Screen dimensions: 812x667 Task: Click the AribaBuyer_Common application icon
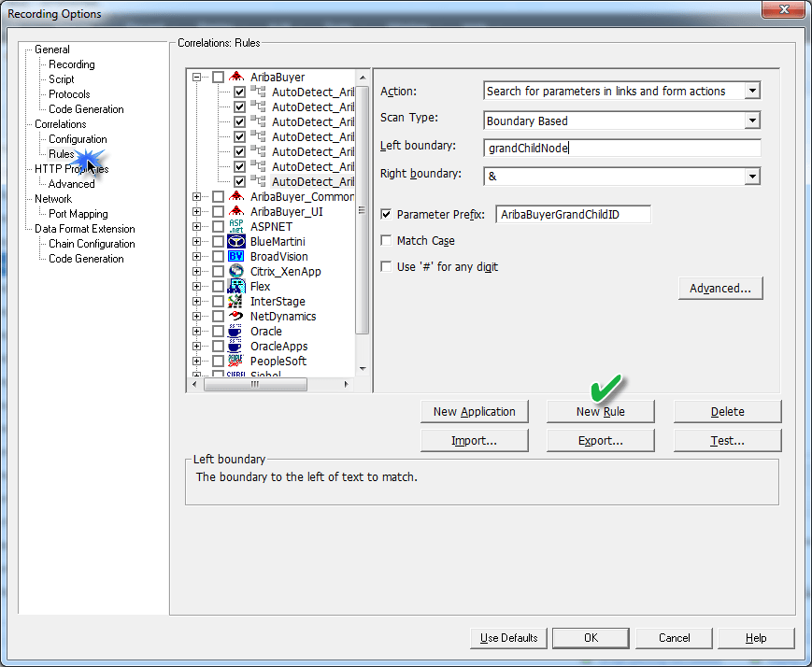pos(236,196)
